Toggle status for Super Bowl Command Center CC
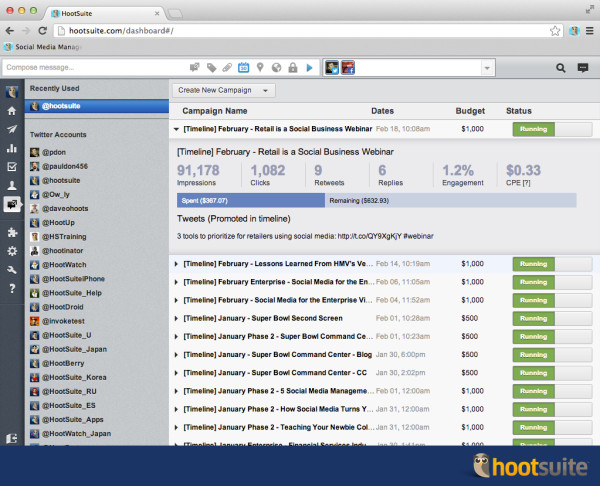600x486 pixels. 552,373
